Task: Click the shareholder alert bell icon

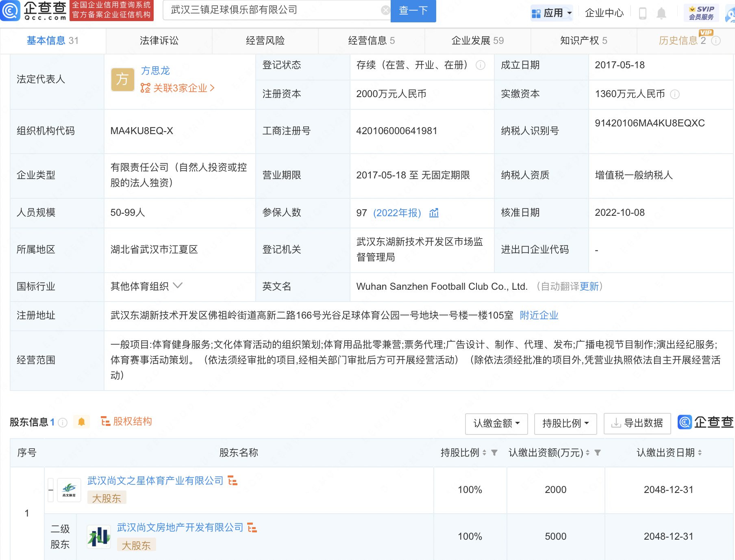Action: click(81, 422)
